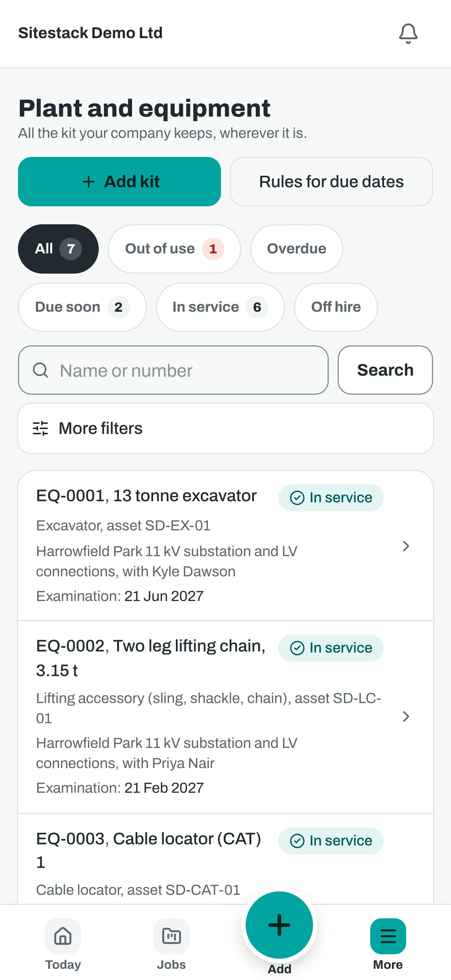Open Rules for due dates

331,182
